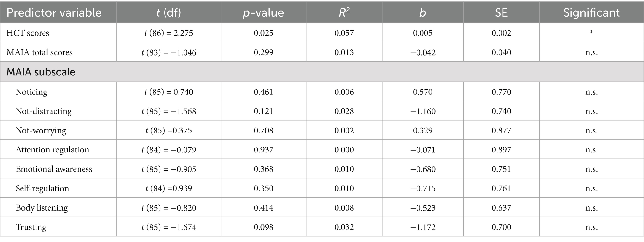This screenshot has width=644, height=242.
Task: Select the Attention regulation row label
Action: point(52,150)
